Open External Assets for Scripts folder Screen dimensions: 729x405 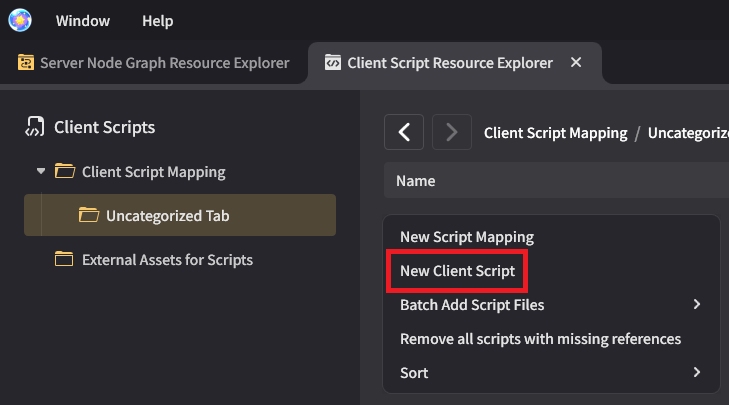167,260
